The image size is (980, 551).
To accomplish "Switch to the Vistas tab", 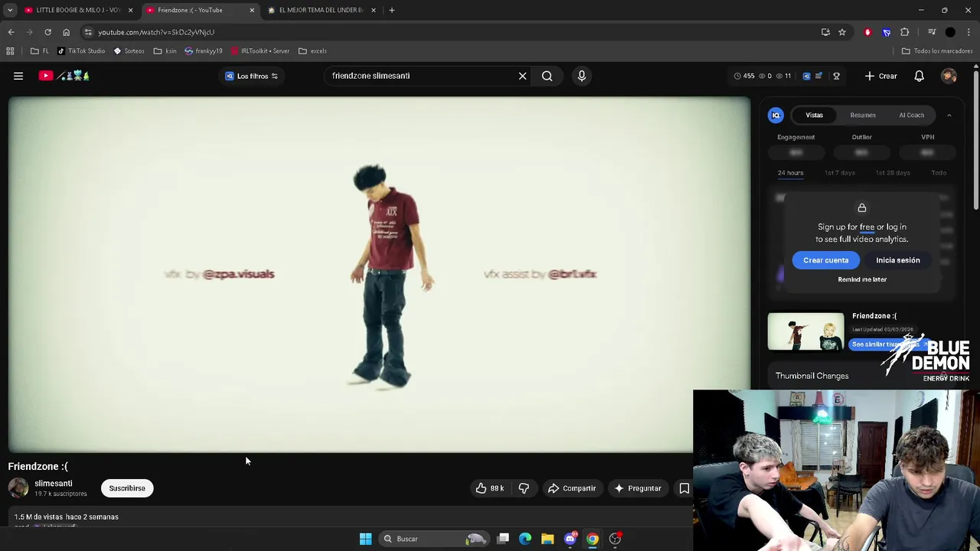I will tap(814, 115).
